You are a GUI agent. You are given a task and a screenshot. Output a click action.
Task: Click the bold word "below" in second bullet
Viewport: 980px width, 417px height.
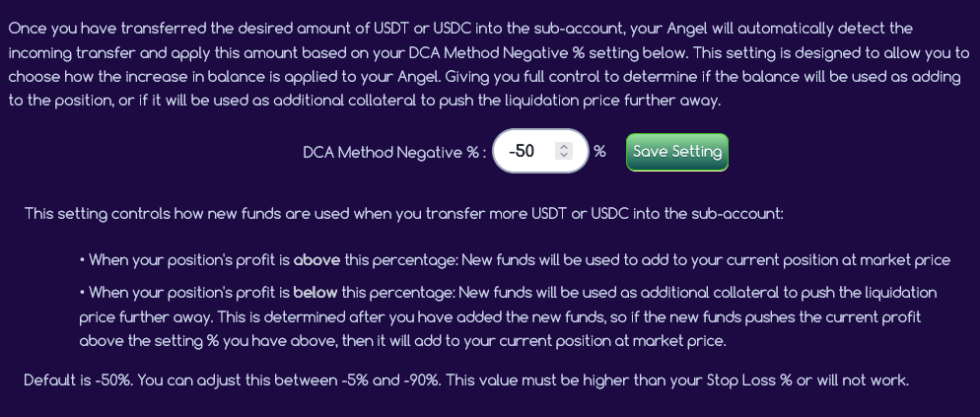315,293
